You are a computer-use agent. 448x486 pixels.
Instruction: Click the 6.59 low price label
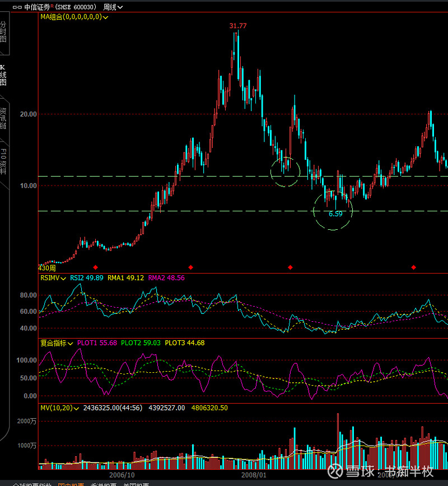point(335,214)
